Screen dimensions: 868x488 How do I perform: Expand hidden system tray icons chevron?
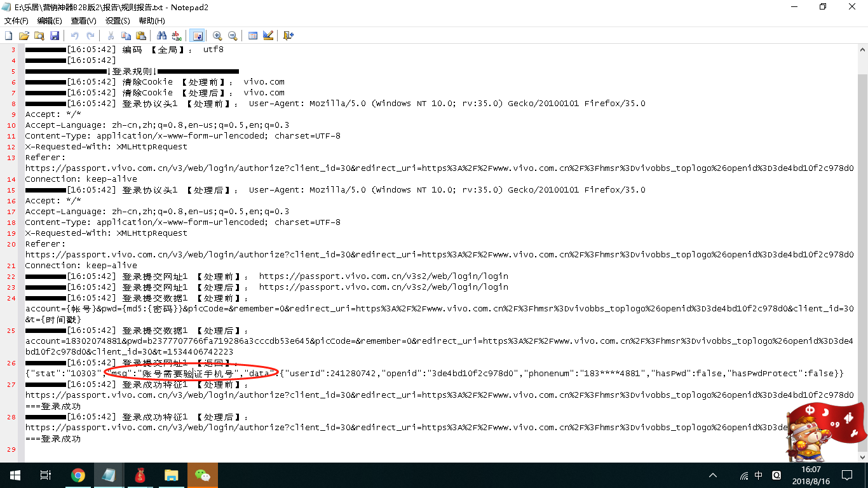click(713, 475)
